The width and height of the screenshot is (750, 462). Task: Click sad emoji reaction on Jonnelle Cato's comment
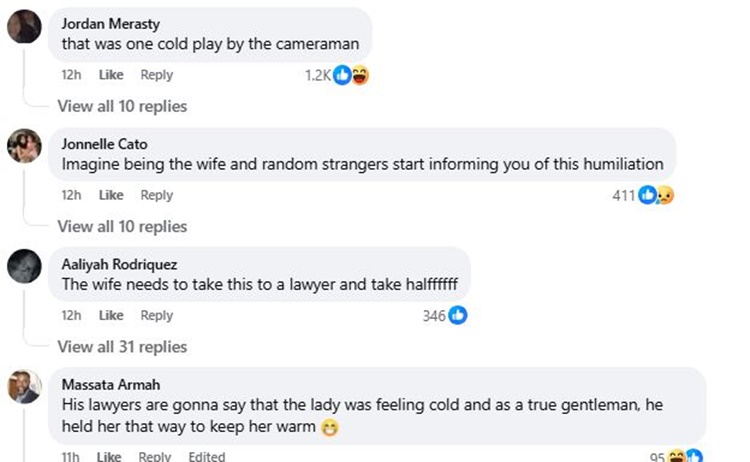(x=665, y=195)
